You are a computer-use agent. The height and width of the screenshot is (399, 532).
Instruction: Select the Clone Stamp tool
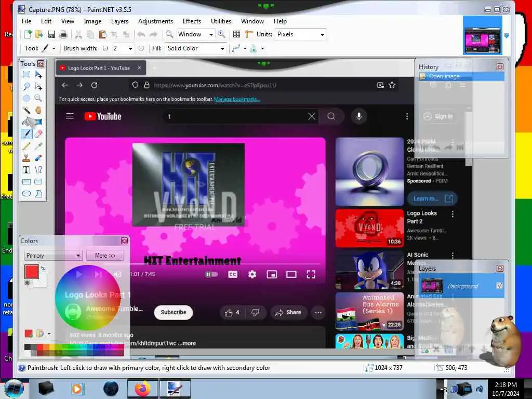pos(26,158)
